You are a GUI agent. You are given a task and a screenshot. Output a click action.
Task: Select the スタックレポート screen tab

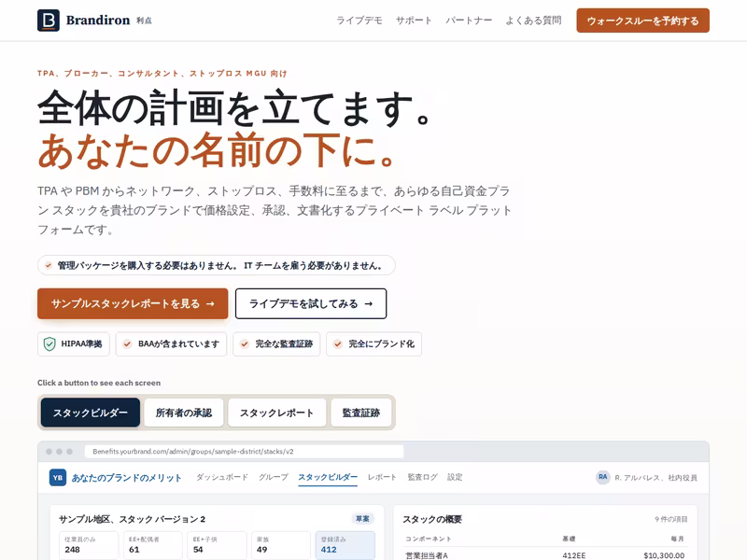tap(276, 413)
